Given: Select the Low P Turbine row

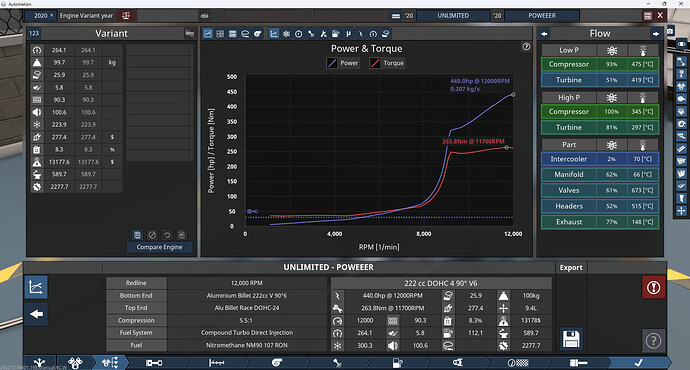Looking at the screenshot, I should click(600, 80).
